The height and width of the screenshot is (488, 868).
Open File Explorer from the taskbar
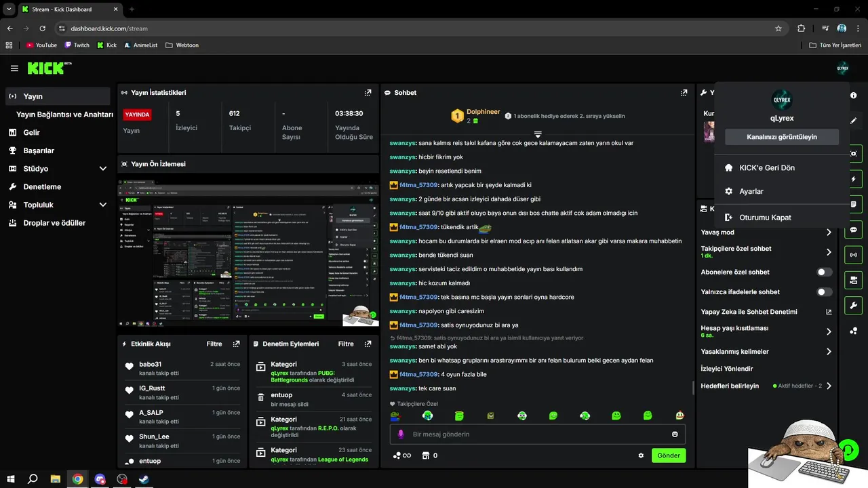56,479
